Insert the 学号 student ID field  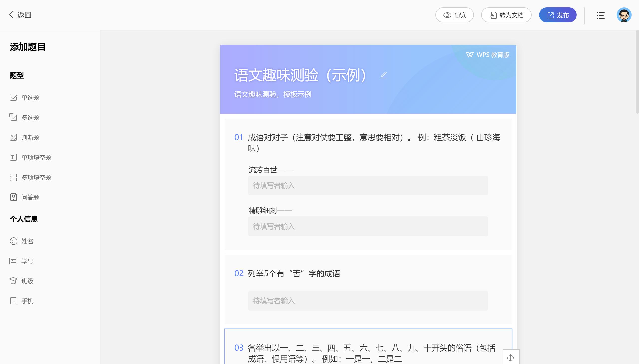(27, 261)
